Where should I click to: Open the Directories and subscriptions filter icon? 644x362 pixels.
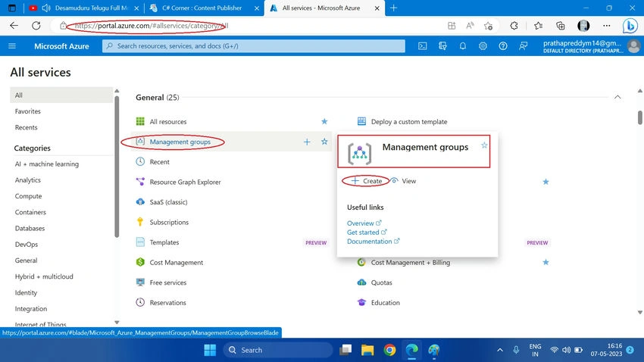442,46
